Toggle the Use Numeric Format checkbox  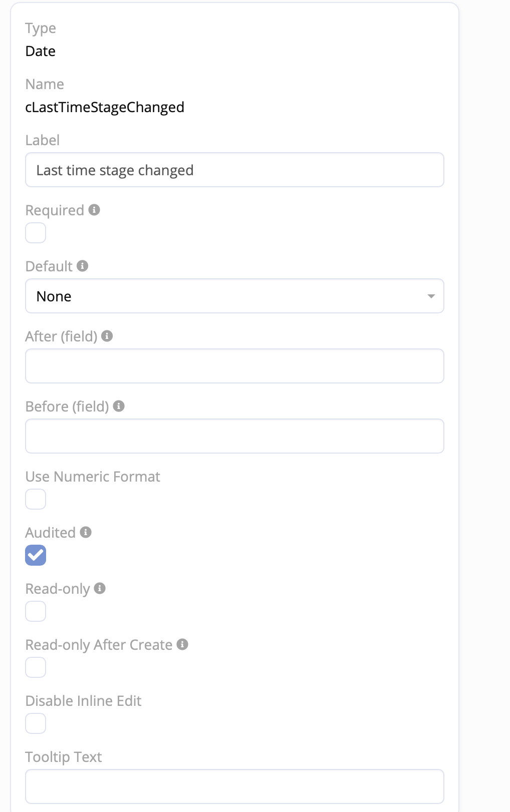coord(36,499)
